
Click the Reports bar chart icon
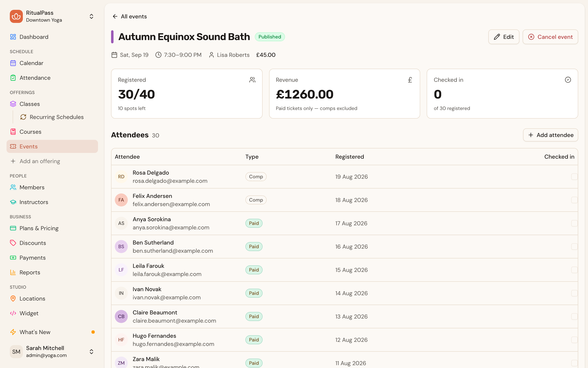click(x=13, y=272)
